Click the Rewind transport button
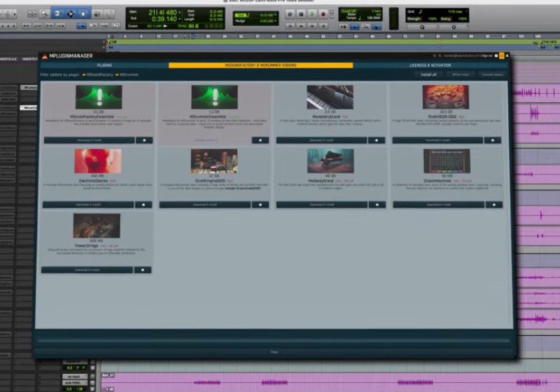The height and width of the screenshot is (392, 560). [x=302, y=26]
